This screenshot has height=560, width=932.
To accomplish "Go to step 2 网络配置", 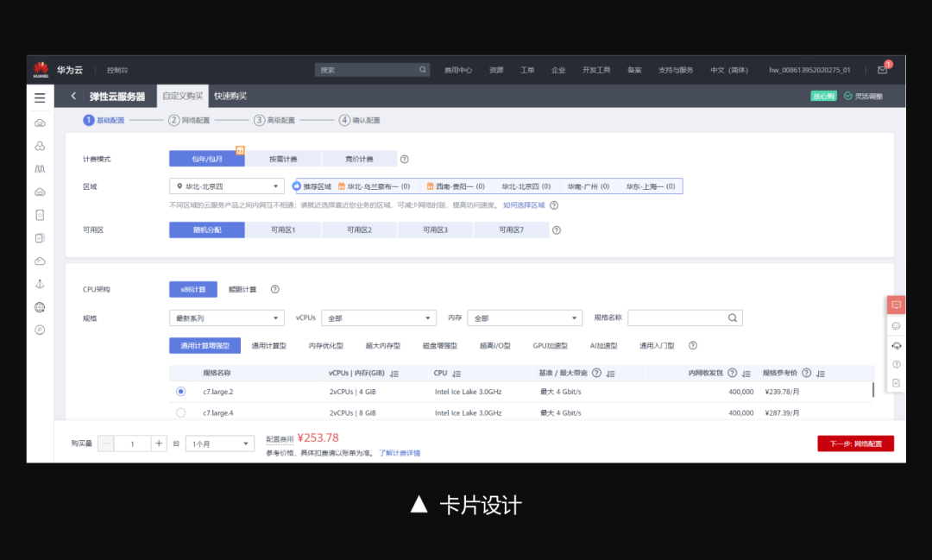I will click(x=189, y=120).
